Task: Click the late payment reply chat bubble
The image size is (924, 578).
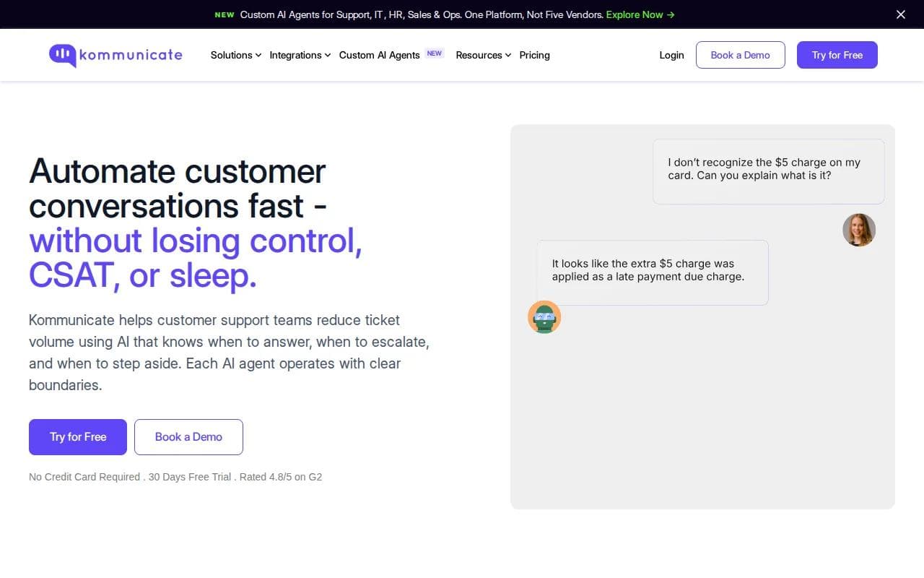Action: point(653,272)
